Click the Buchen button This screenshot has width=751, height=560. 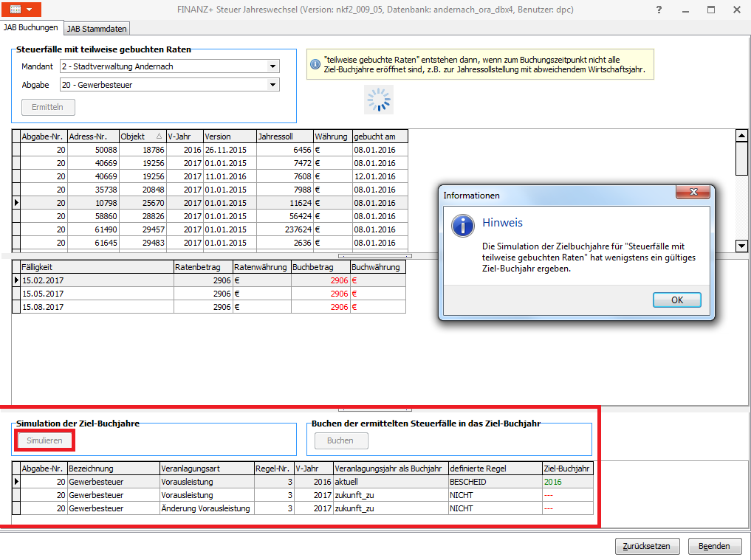[340, 440]
